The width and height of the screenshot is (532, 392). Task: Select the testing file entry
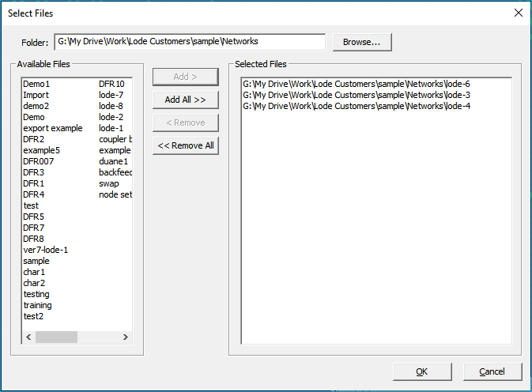36,294
